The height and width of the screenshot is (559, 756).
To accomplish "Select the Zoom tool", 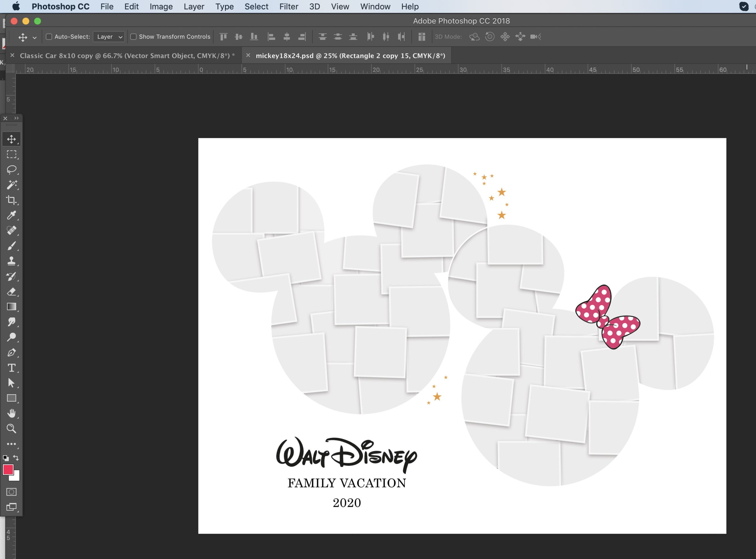I will point(12,429).
